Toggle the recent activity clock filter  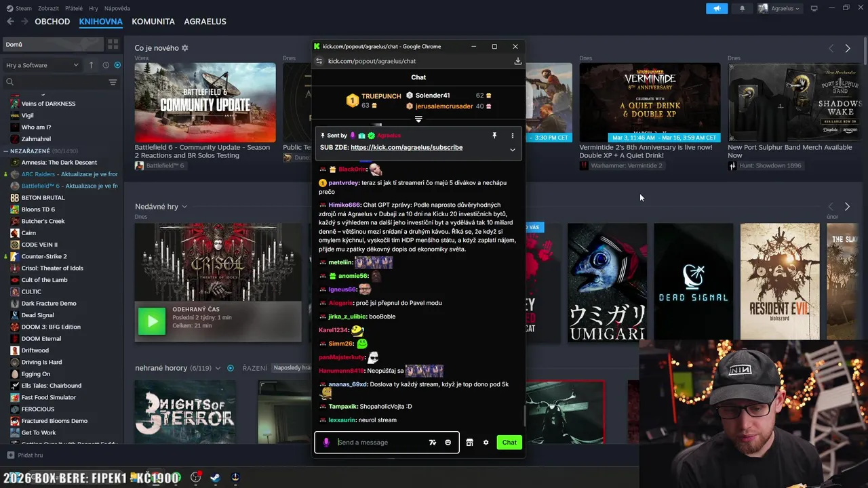pyautogui.click(x=106, y=65)
